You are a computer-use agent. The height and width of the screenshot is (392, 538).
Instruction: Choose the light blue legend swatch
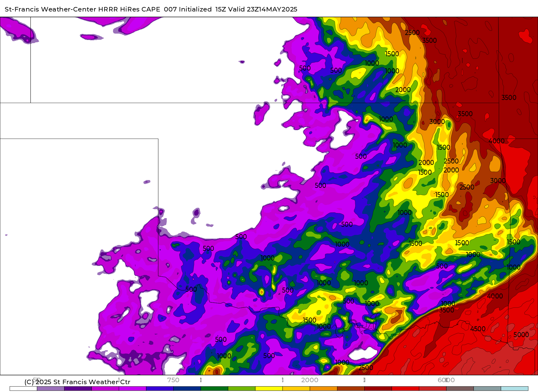click(514, 389)
